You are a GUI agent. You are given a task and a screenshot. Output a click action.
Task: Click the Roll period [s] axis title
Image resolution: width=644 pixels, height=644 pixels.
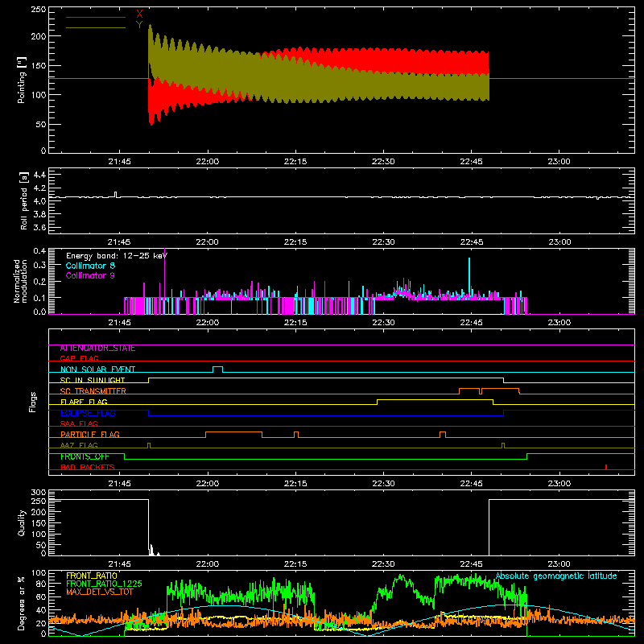pyautogui.click(x=24, y=200)
